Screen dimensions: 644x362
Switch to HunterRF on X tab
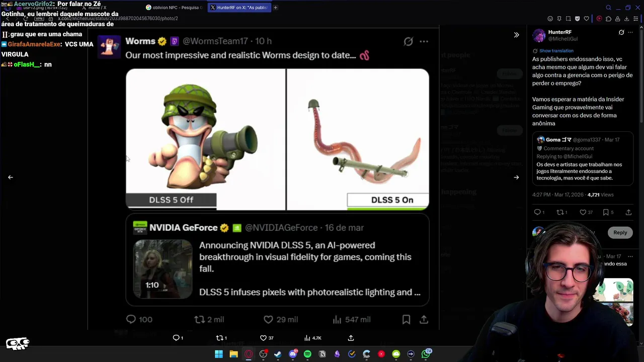click(239, 8)
